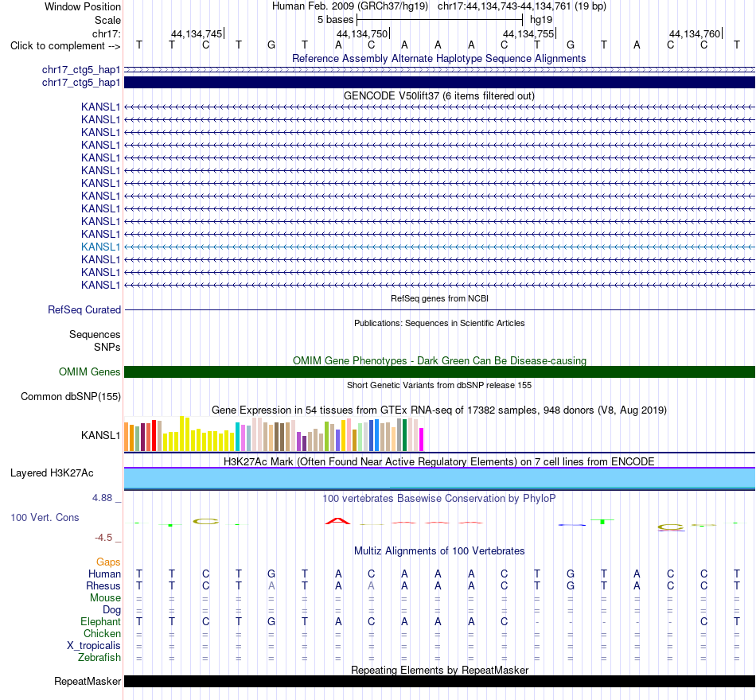Click the 100 Vert. Cons label
Image resolution: width=756 pixels, height=700 pixels.
click(45, 517)
